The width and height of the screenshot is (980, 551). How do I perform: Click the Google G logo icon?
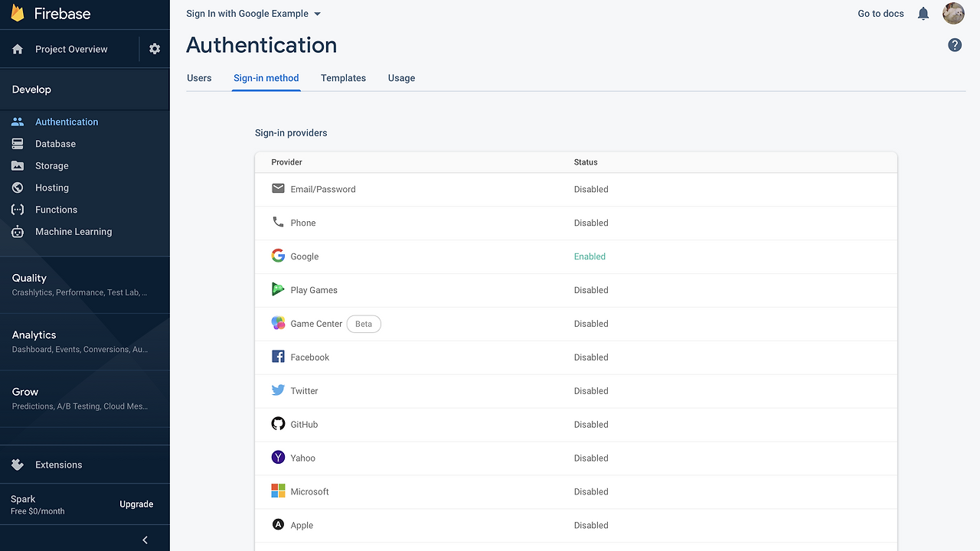[278, 256]
